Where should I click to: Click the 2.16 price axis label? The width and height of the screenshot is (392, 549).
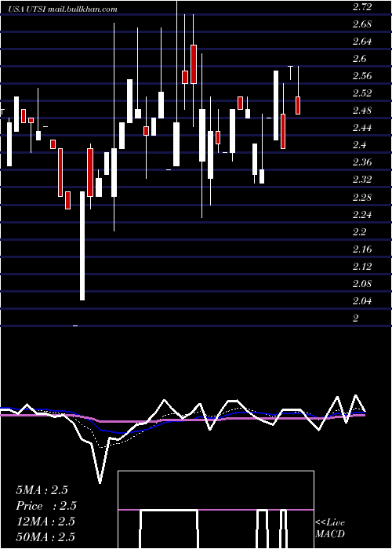362,249
